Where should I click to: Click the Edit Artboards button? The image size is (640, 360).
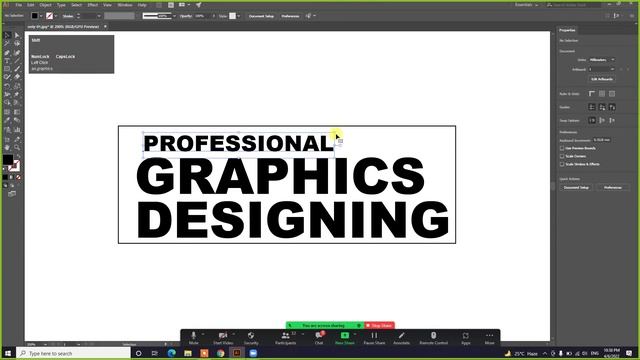click(602, 79)
